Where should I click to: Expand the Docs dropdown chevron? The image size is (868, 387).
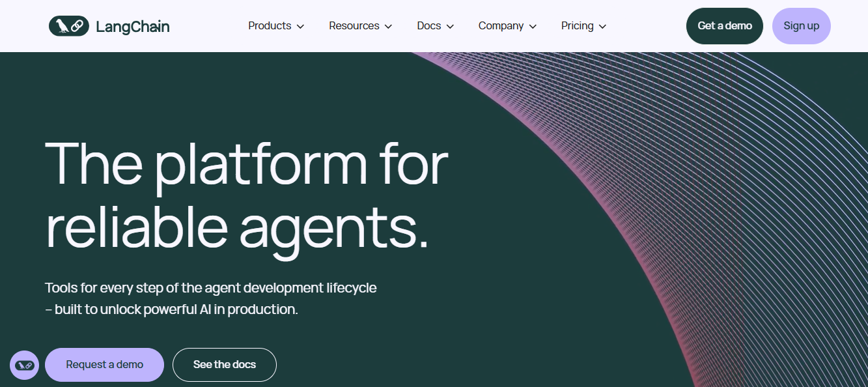450,27
